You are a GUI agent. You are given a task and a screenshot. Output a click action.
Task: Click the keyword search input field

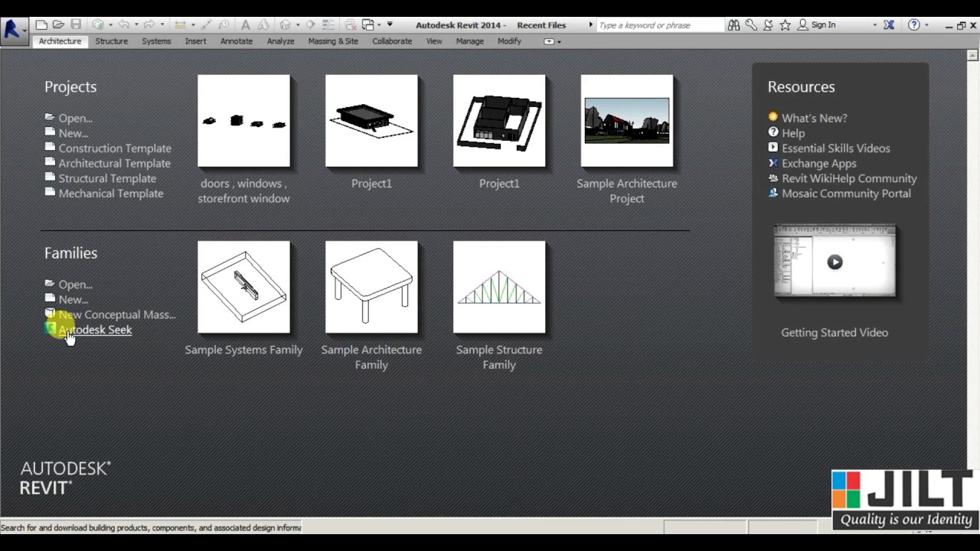660,25
